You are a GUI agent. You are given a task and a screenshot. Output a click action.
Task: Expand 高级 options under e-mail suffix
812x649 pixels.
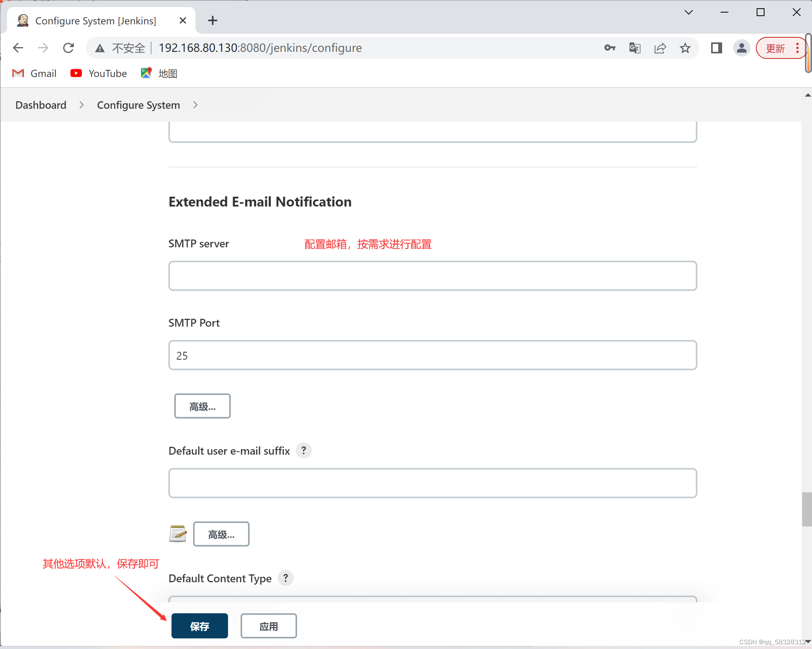click(221, 534)
